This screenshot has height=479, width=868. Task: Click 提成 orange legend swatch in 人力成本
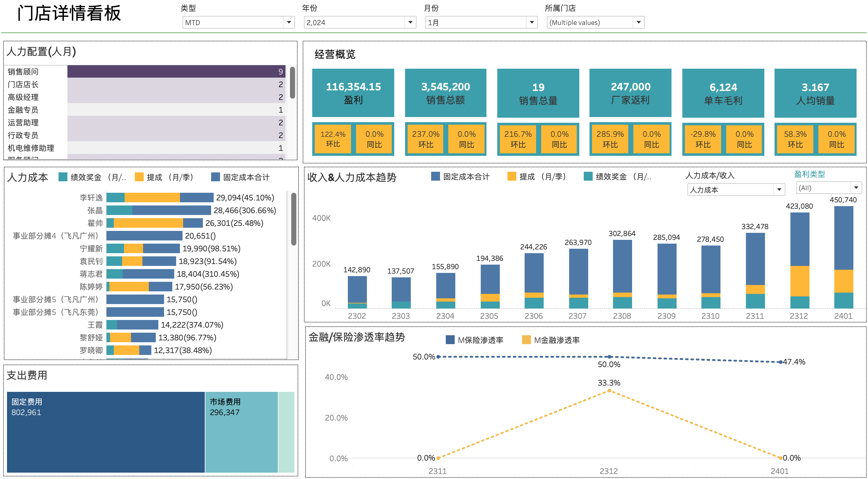[139, 177]
